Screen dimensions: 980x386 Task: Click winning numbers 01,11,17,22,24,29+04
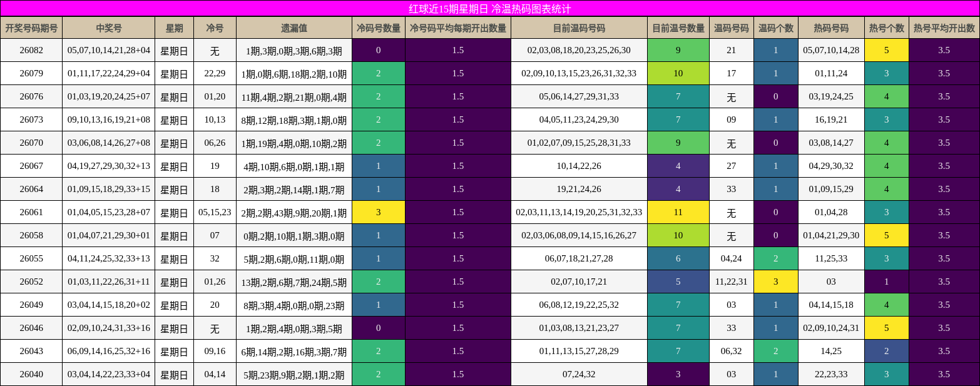pos(109,73)
